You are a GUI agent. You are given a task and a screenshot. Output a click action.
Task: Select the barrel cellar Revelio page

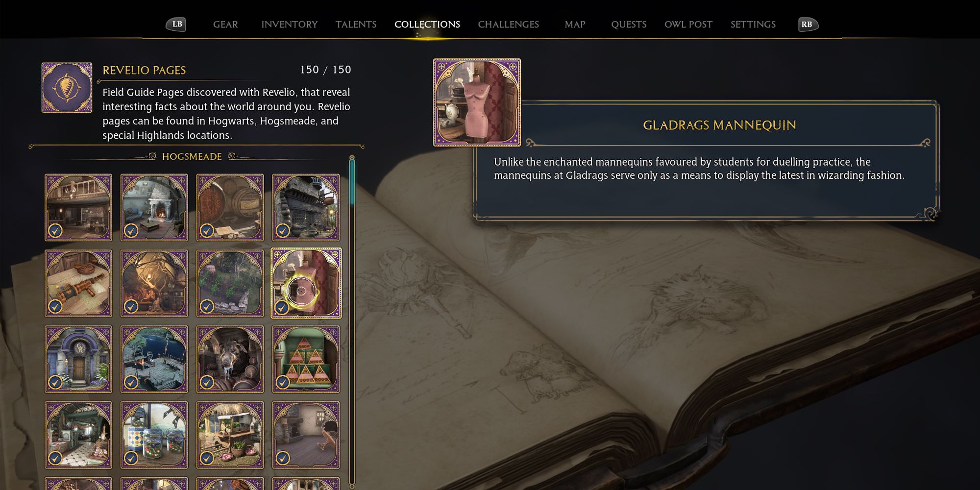click(230, 208)
